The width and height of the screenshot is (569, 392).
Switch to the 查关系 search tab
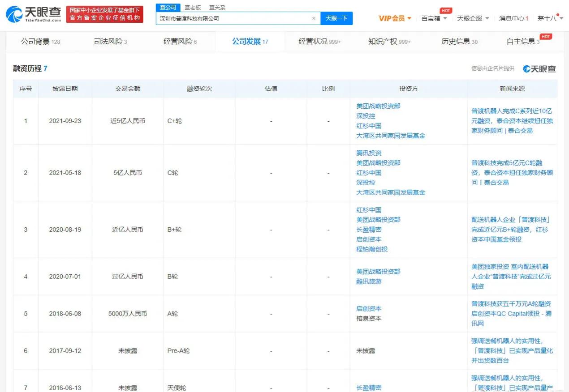pyautogui.click(x=217, y=8)
